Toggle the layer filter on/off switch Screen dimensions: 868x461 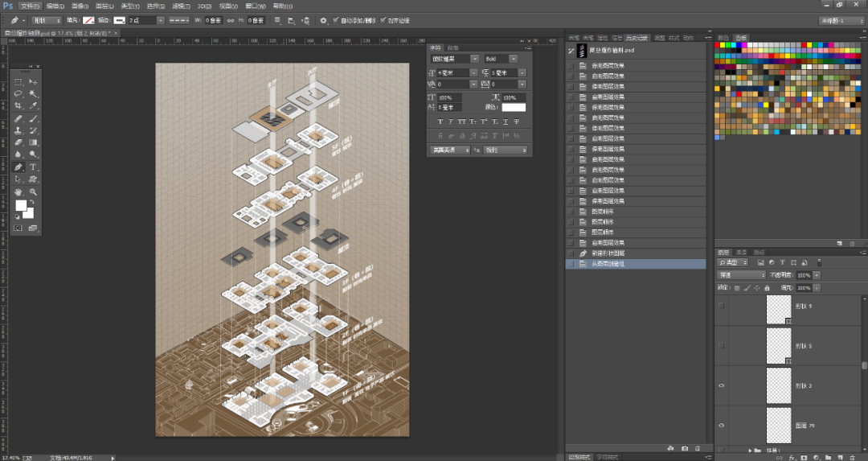tap(819, 262)
